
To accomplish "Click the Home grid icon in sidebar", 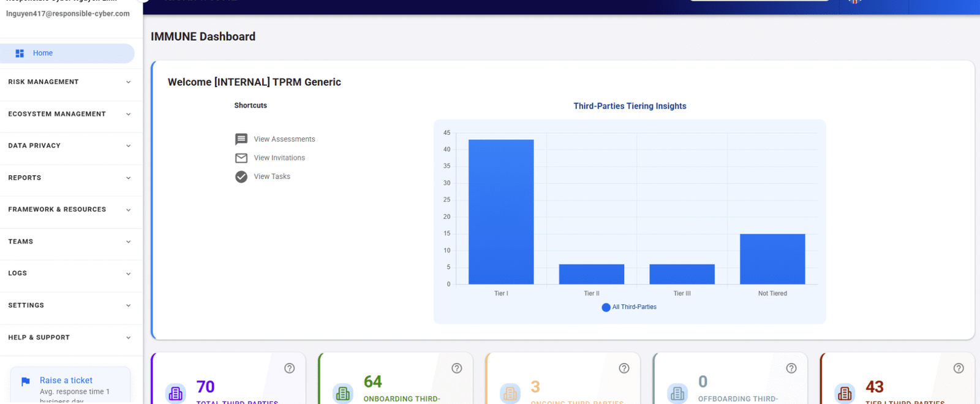I will point(20,53).
